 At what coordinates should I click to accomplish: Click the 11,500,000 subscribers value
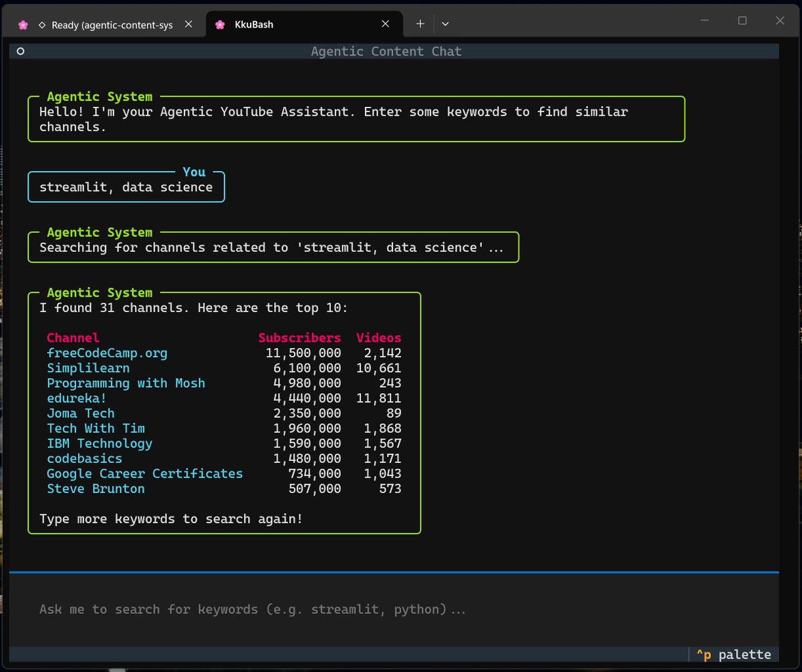click(x=303, y=353)
